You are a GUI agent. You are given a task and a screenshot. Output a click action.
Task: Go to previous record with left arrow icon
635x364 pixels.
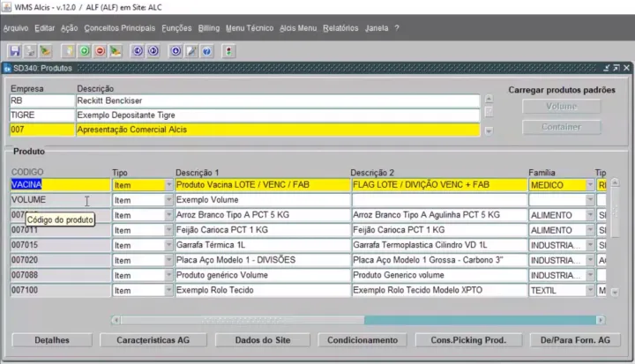tap(138, 51)
